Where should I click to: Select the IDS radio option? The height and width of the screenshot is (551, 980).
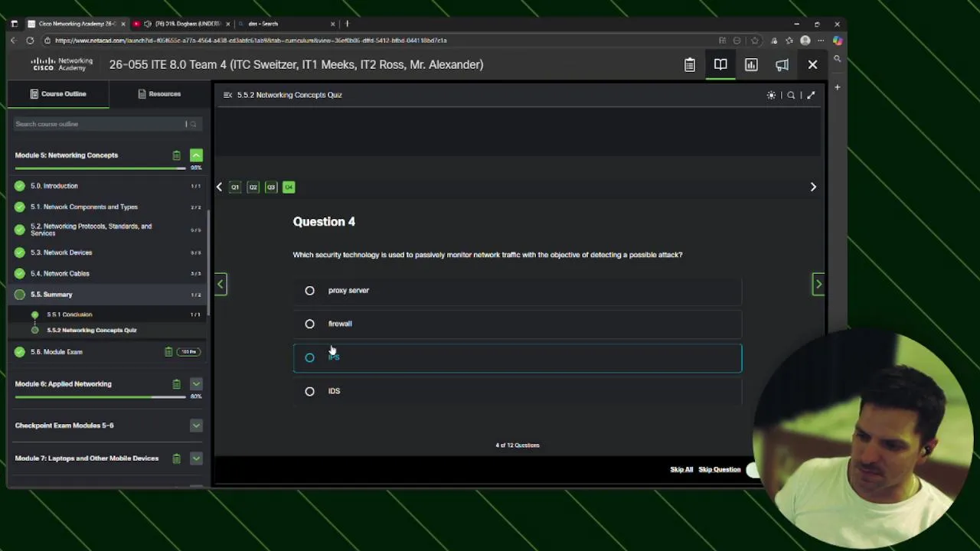pyautogui.click(x=309, y=392)
